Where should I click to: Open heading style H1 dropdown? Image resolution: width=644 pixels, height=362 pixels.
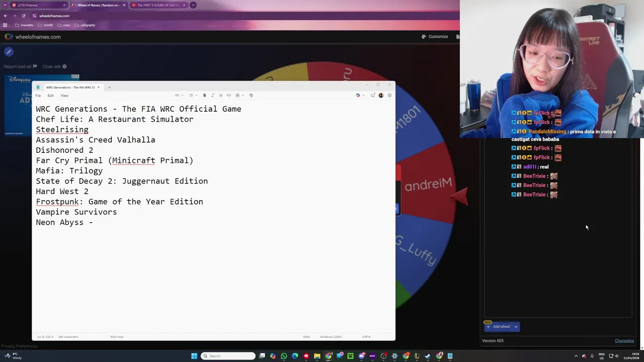pos(179,95)
